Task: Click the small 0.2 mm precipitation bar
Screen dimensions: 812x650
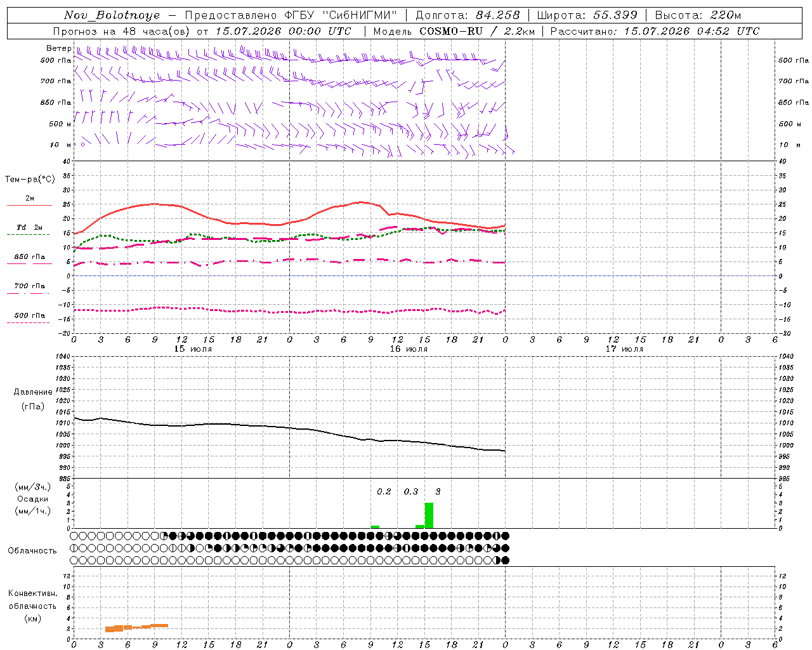Action: pyautogui.click(x=375, y=527)
